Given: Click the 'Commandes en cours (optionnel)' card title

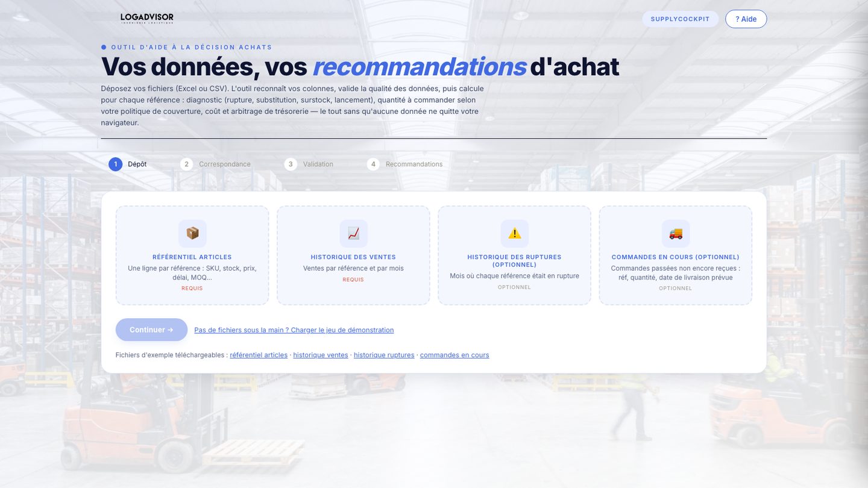Looking at the screenshot, I should (x=676, y=257).
